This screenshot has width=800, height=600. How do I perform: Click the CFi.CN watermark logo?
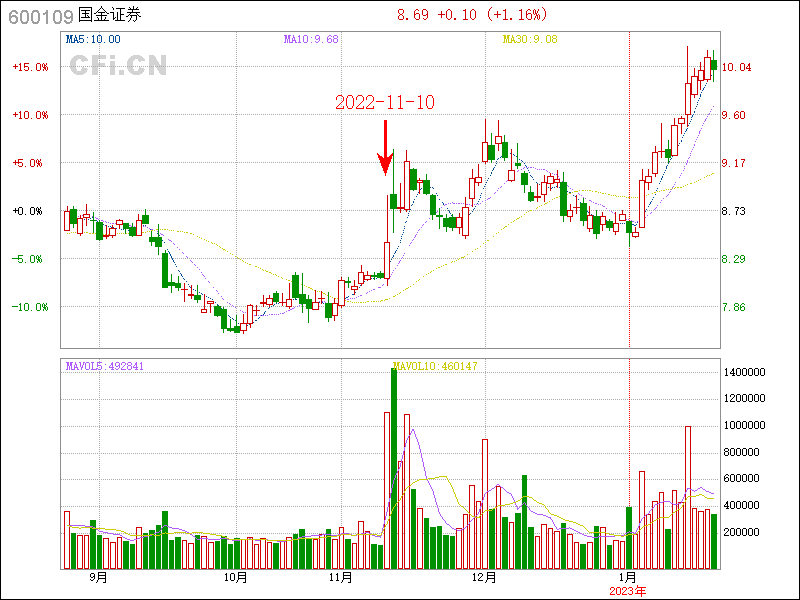click(117, 65)
